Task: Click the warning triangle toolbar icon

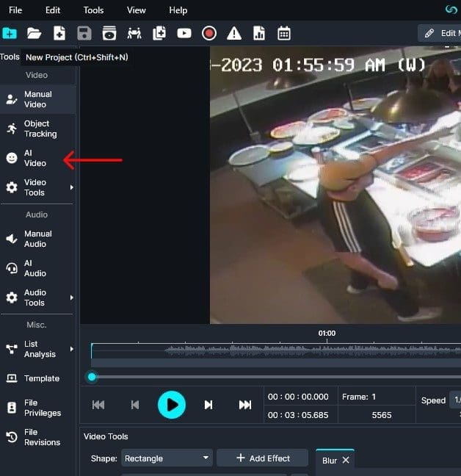Action: coord(234,33)
